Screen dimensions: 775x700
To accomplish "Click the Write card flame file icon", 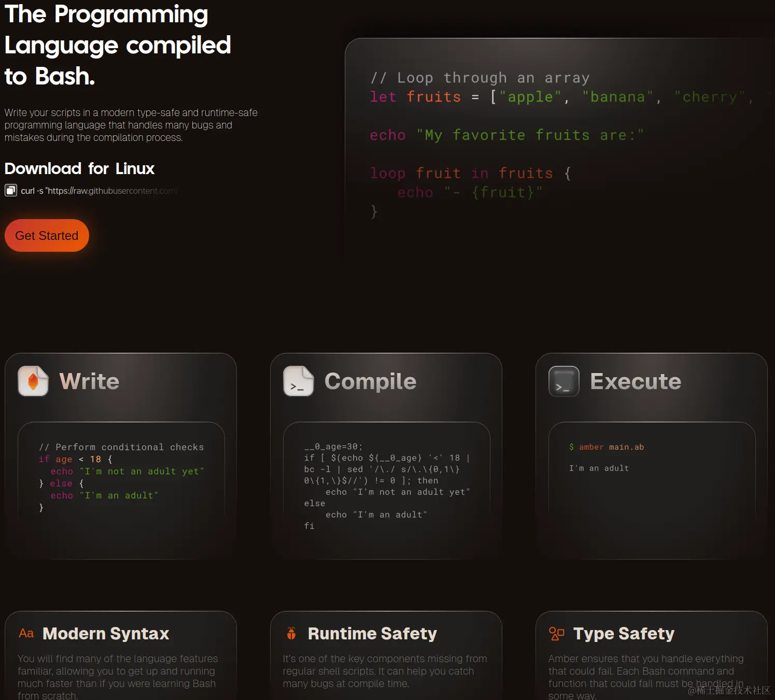I will [x=33, y=381].
